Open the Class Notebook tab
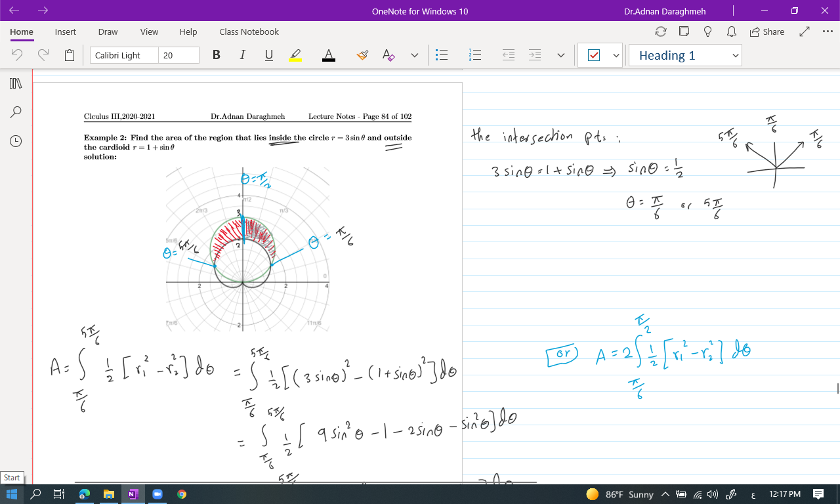840x504 pixels. point(249,31)
